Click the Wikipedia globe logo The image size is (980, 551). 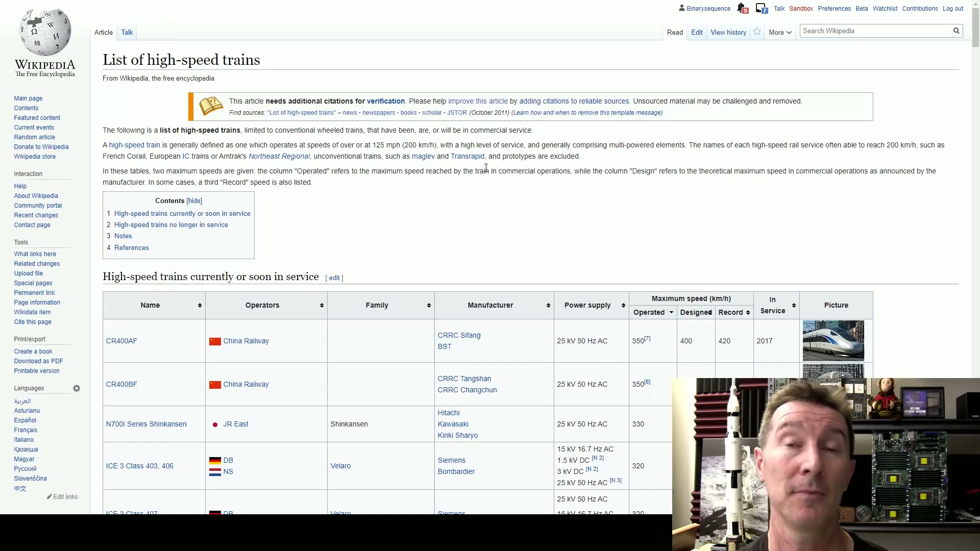coord(45,32)
